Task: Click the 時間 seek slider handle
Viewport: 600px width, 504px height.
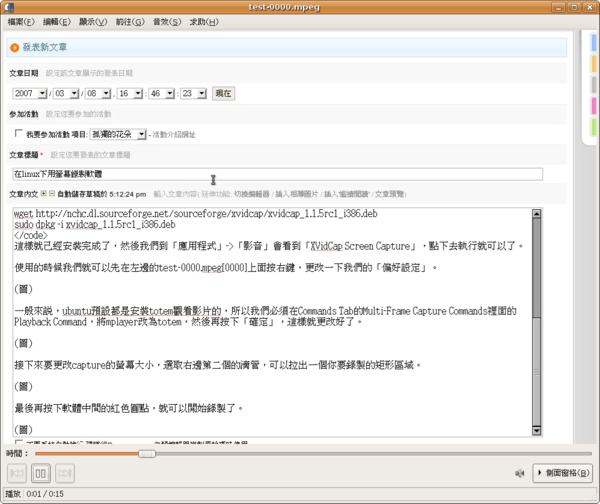Action: coord(147,454)
